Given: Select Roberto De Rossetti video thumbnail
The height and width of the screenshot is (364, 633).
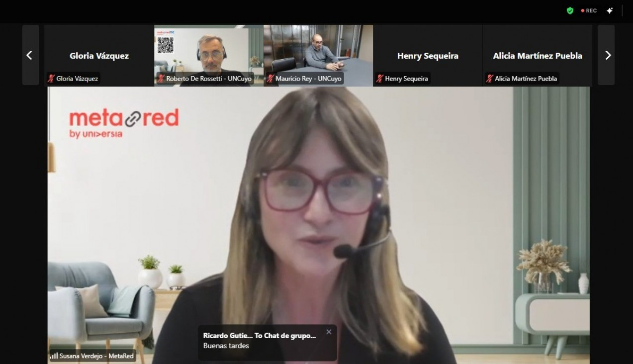Looking at the screenshot, I should tap(209, 56).
